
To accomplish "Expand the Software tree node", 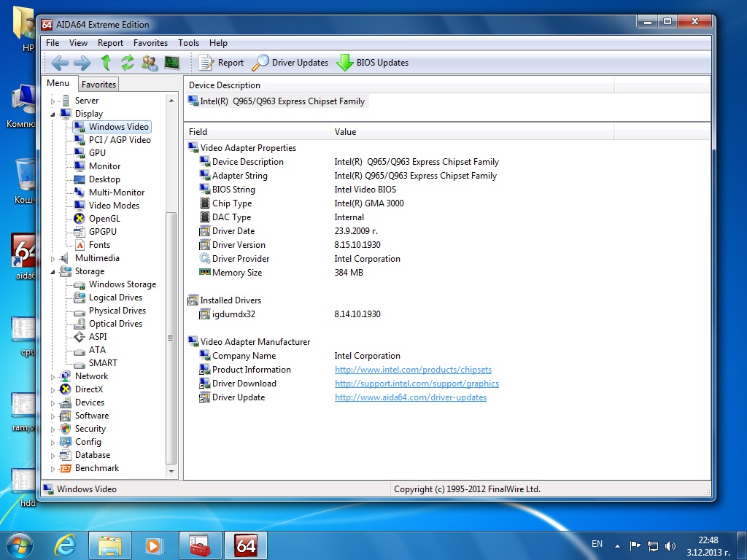I will tap(53, 416).
